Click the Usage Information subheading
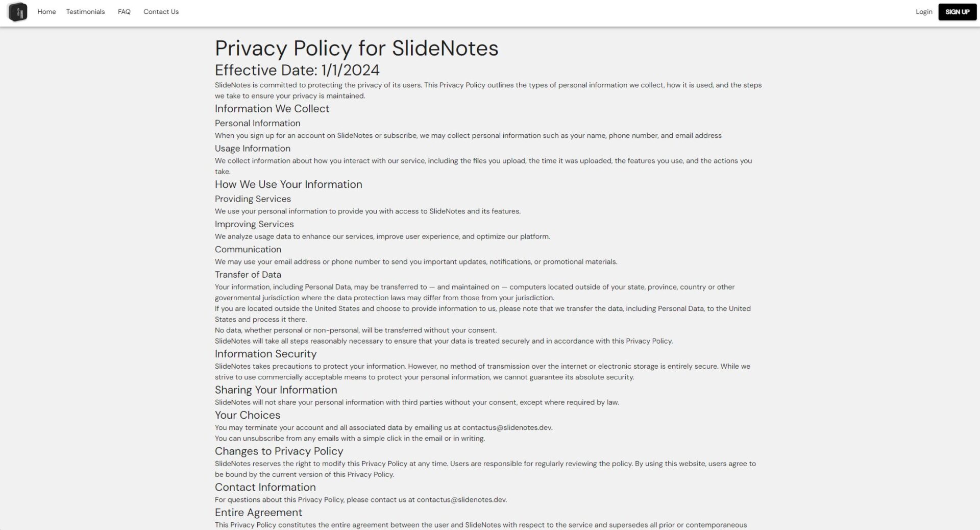 coord(253,149)
